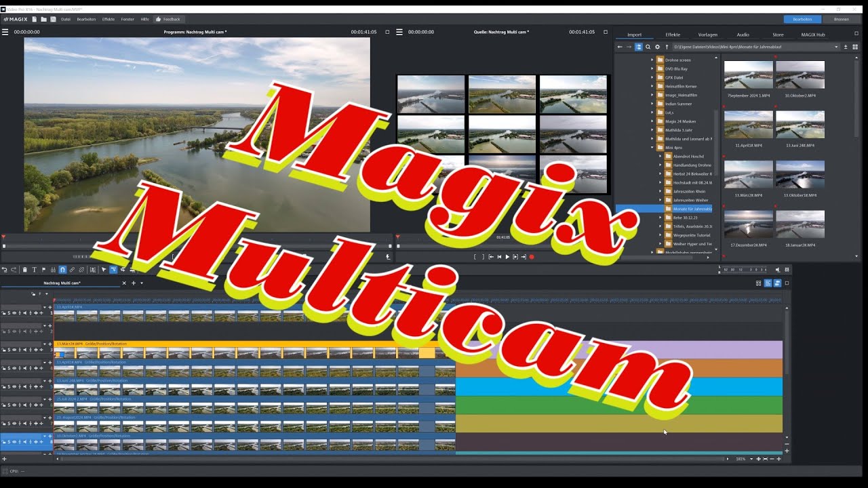The width and height of the screenshot is (868, 488).
Task: Open the search icon in media pool
Action: [x=648, y=47]
